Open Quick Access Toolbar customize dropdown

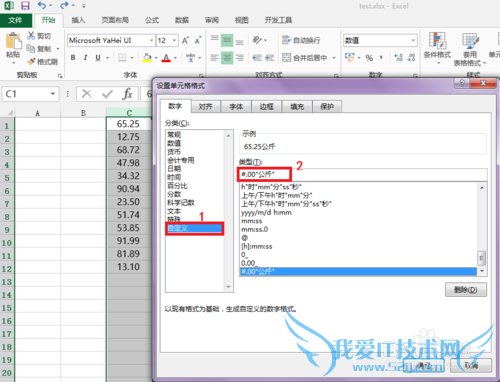coord(84,6)
